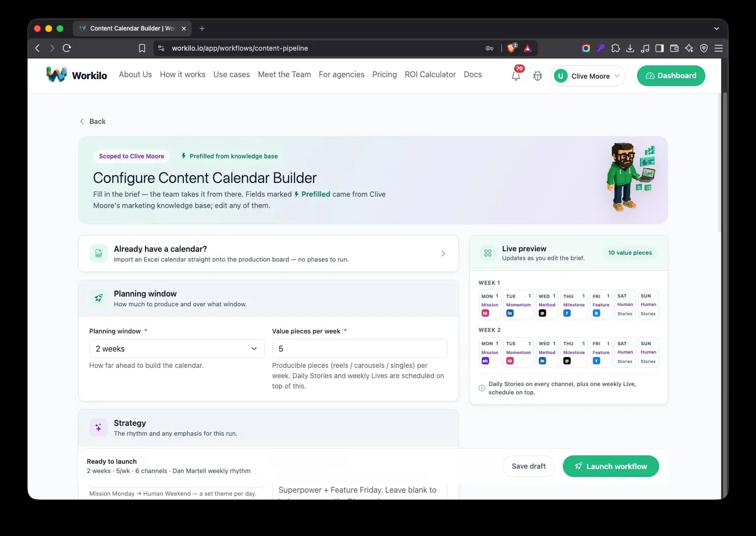756x536 pixels.
Task: Open About Us page
Action: coord(135,75)
